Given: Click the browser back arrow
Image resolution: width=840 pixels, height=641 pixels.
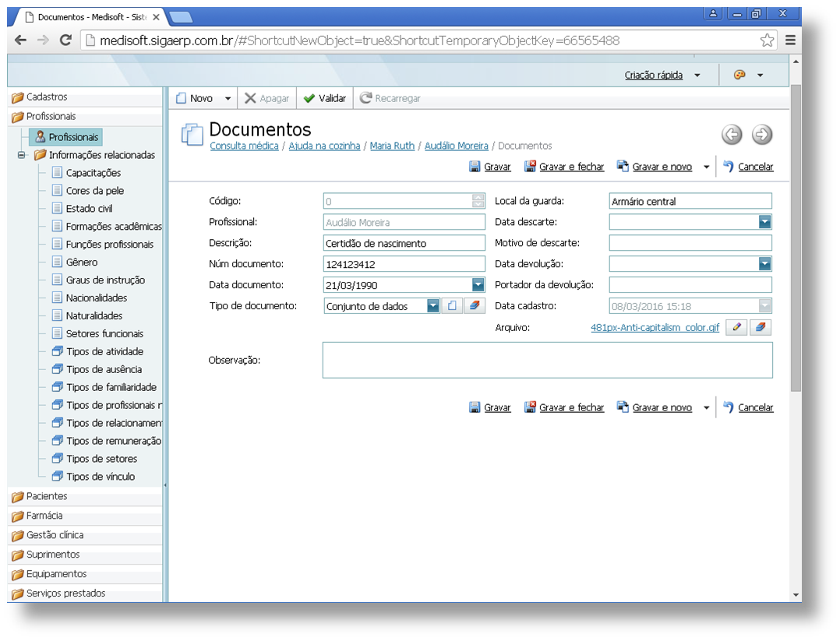Looking at the screenshot, I should pyautogui.click(x=20, y=41).
